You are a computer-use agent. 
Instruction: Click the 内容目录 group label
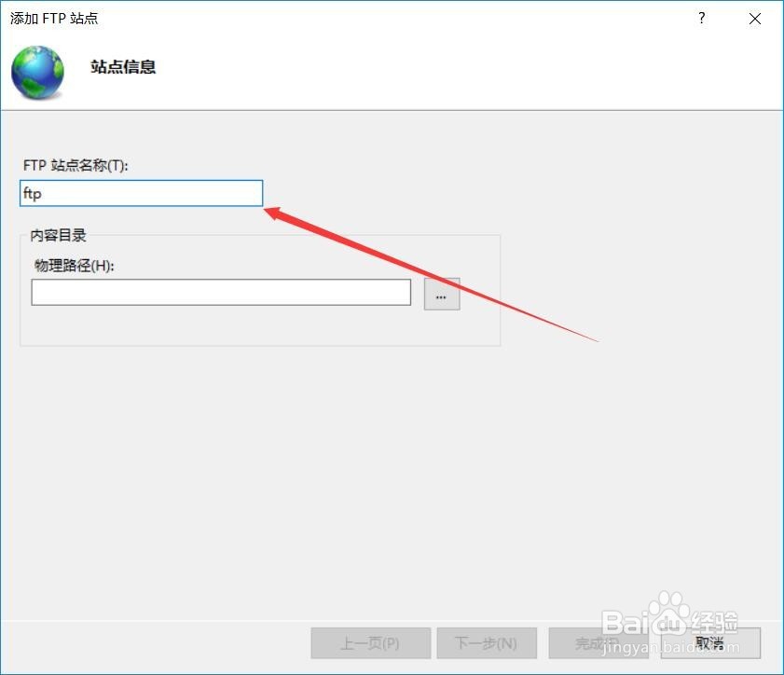pyautogui.click(x=58, y=235)
